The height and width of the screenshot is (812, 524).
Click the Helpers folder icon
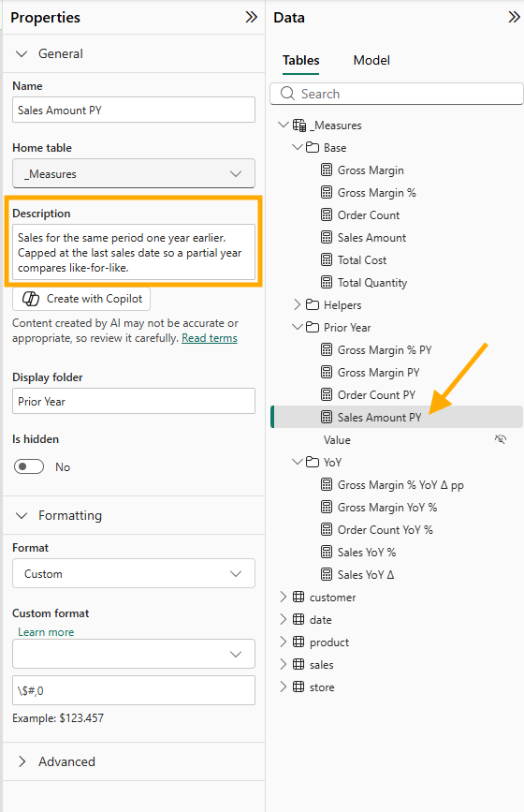[x=312, y=304]
